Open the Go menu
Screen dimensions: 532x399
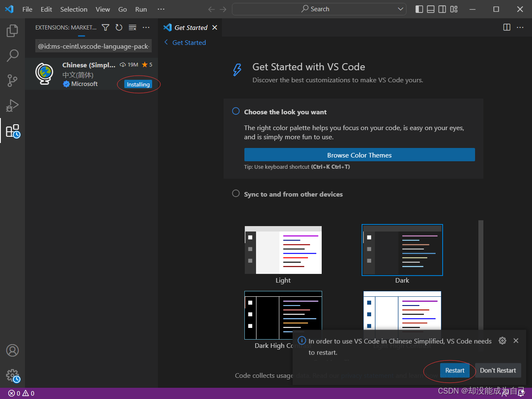point(123,9)
